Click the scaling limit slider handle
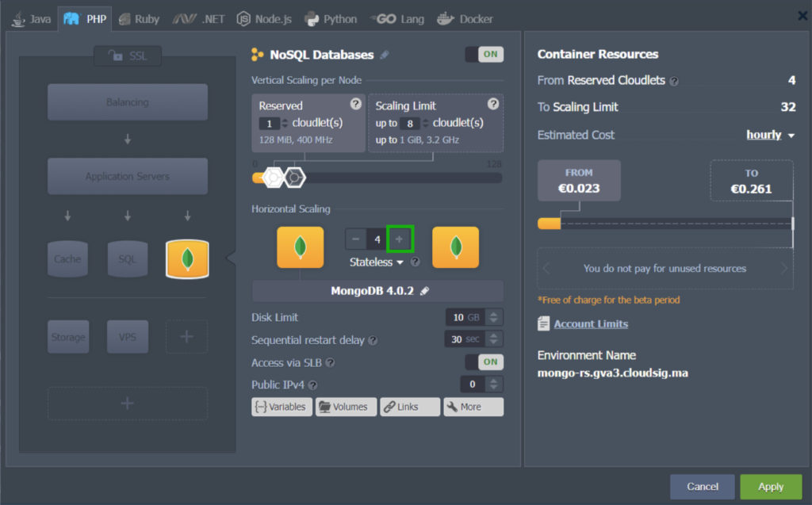This screenshot has width=812, height=505. pyautogui.click(x=295, y=178)
